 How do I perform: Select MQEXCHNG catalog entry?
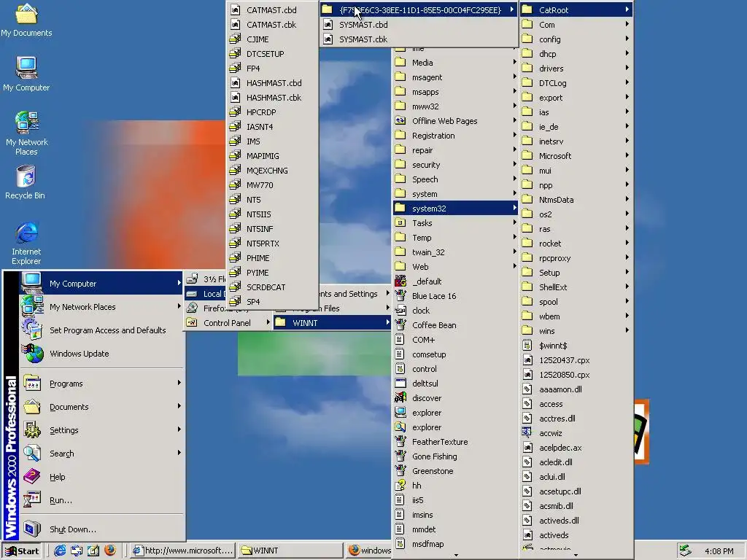pos(272,171)
